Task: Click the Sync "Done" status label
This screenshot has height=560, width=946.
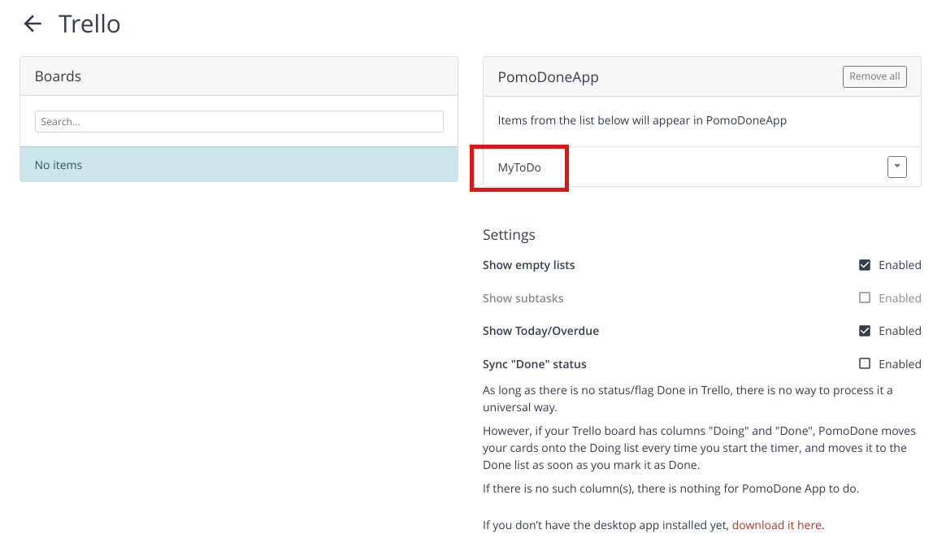Action: coord(534,364)
